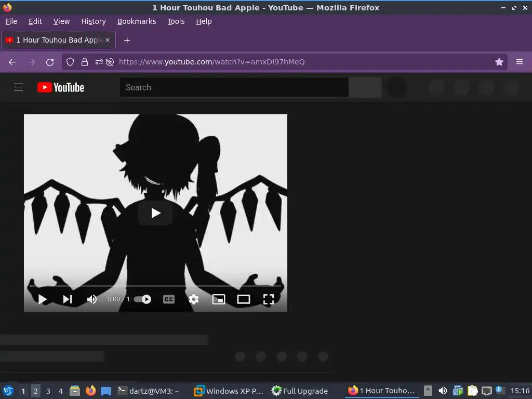The width and height of the screenshot is (532, 399).
Task: Open the taskbar start menu
Action: (x=8, y=391)
